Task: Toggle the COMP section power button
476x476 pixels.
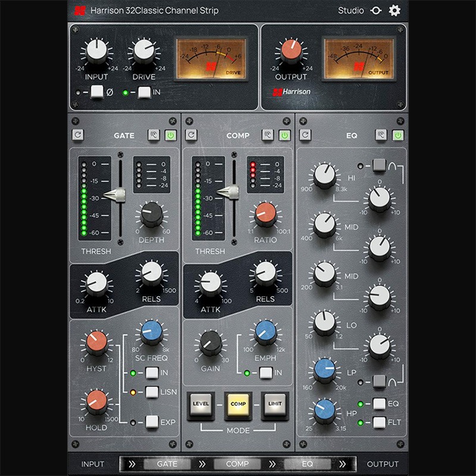Action: tap(284, 135)
